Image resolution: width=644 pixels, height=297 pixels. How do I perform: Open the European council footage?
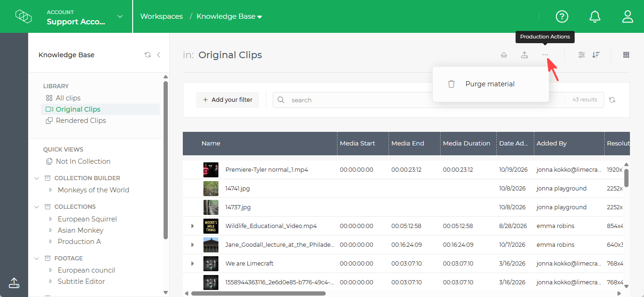point(86,270)
